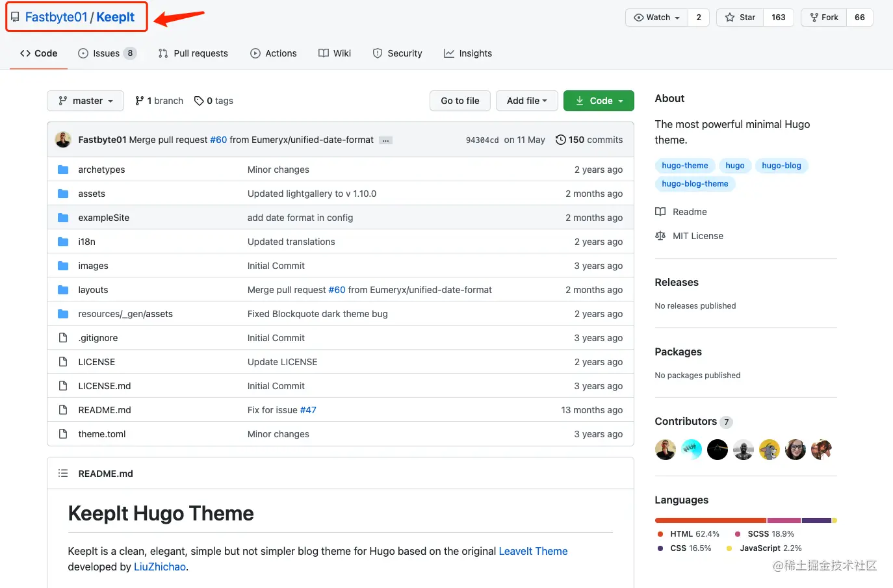Image resolution: width=893 pixels, height=588 pixels.
Task: Switch to the Pull requests tab
Action: [x=193, y=53]
